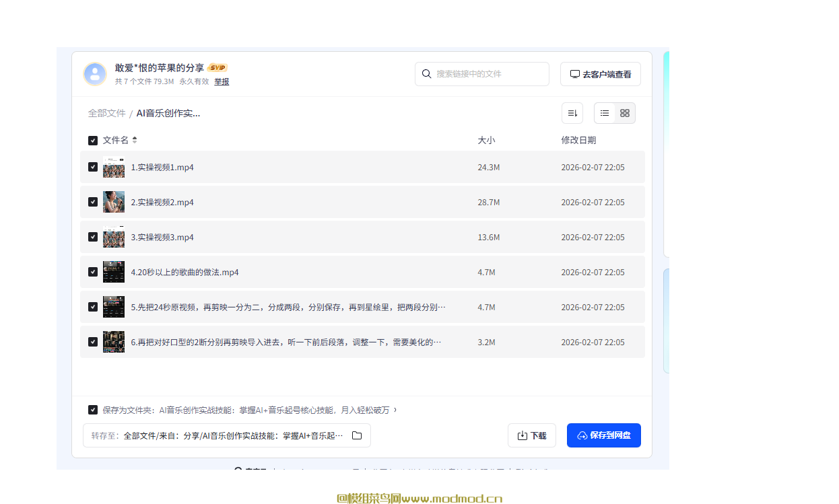The width and height of the screenshot is (839, 504).
Task: Uncheck the 4.20秒以上的歌曲的做法.mp4 checkbox
Action: [93, 272]
